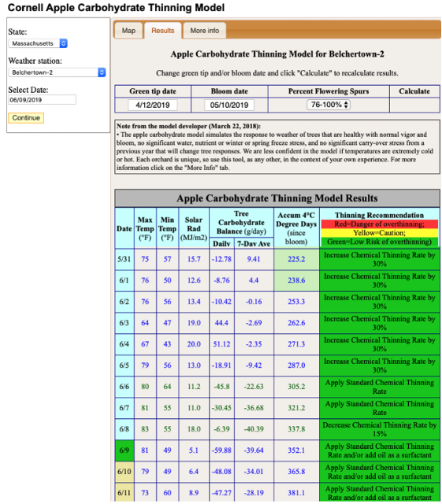
Task: Click the Select Date field 06/09/2019
Action: [42, 100]
